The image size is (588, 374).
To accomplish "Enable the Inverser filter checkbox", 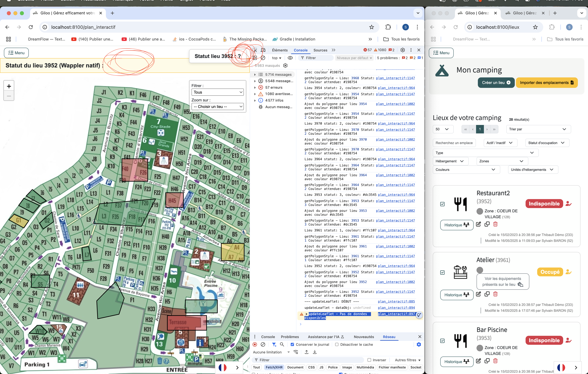I will 369,360.
